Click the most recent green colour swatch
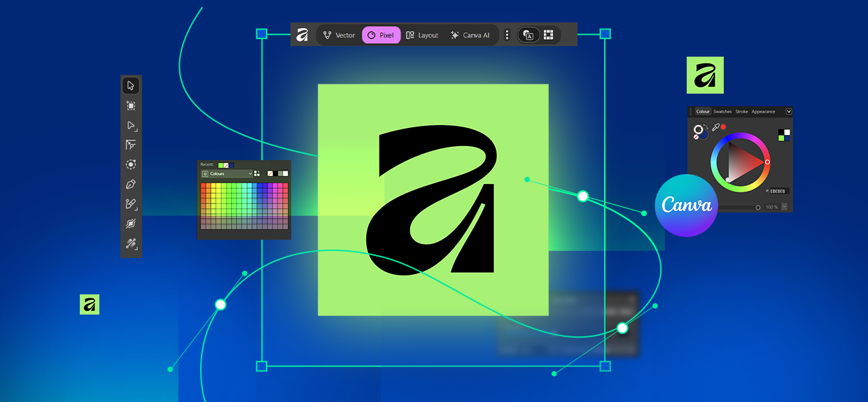 [222, 165]
